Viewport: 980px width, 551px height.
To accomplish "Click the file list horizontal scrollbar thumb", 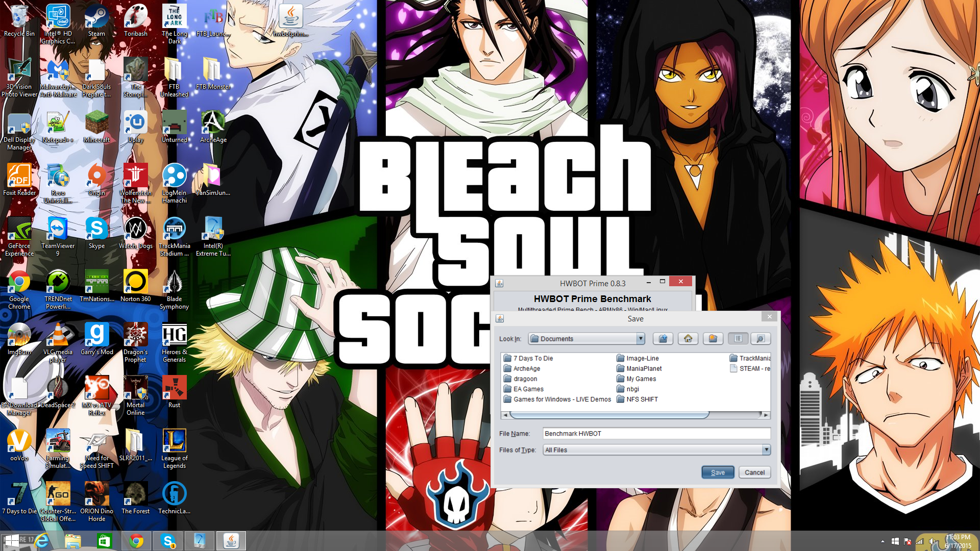I will pyautogui.click(x=609, y=415).
